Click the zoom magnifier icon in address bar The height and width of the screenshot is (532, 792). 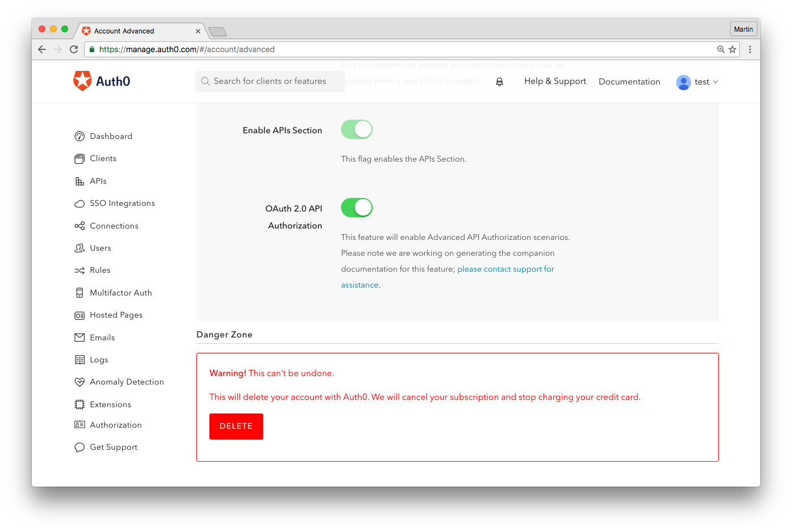pos(721,49)
